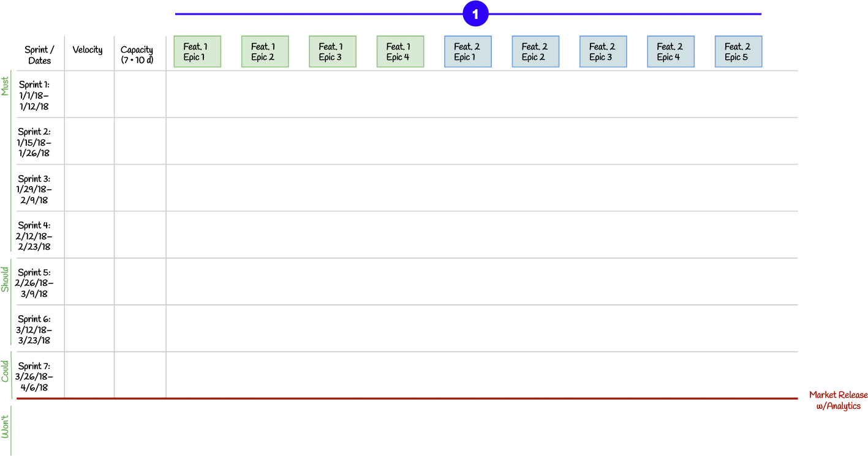Select the Sprint 6: 3/12/18–3/23/18 row label

pos(34,330)
